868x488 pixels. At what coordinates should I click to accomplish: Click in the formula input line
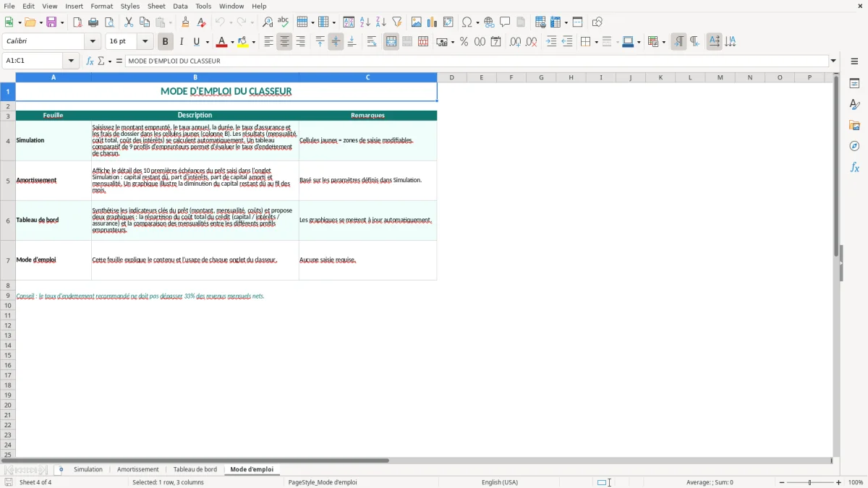click(477, 61)
